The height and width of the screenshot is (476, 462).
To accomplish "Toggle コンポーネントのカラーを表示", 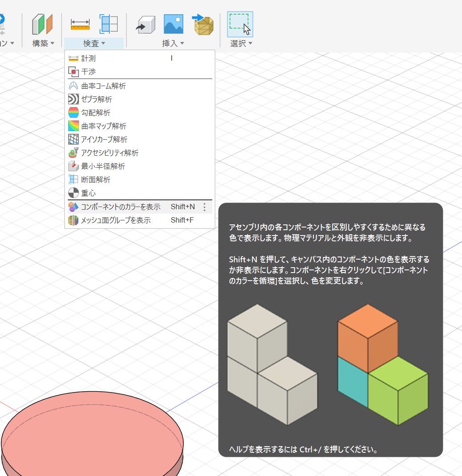I will pyautogui.click(x=140, y=207).
